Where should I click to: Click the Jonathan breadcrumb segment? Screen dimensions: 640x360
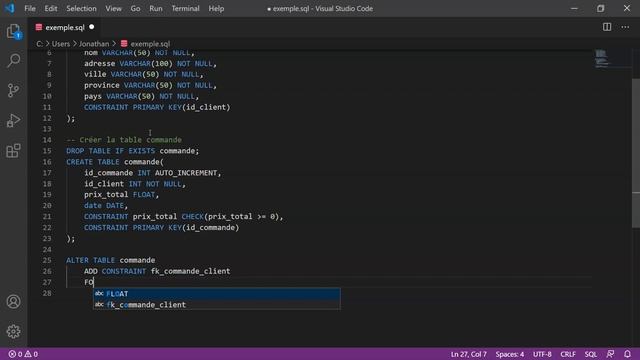click(x=94, y=44)
